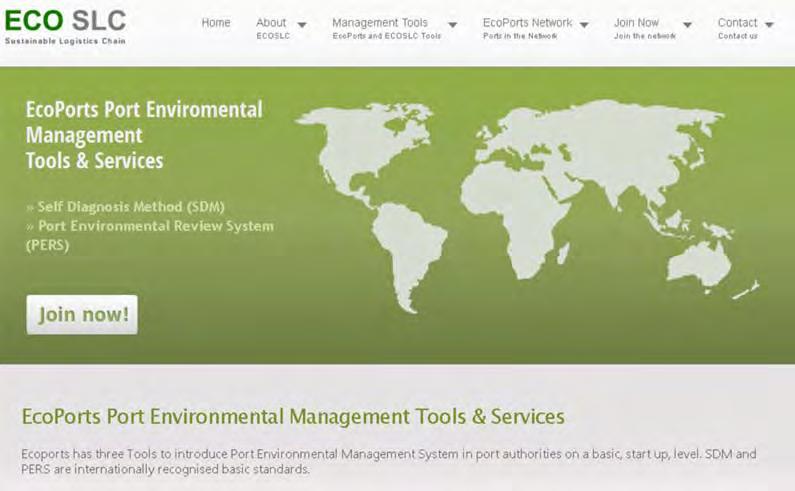Open the Management Tools menu item
Image resolution: width=795 pixels, height=491 pixels.
click(x=386, y=28)
